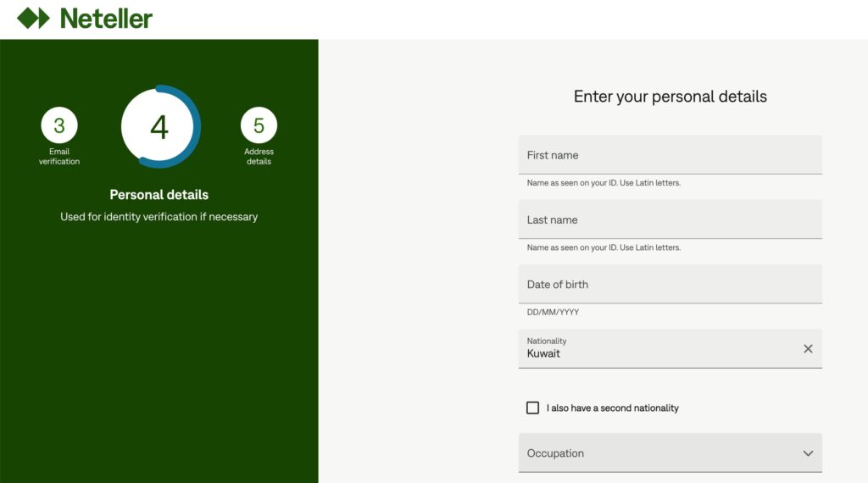868x483 pixels.
Task: Click the Neteller diamond logo icon
Action: [x=33, y=18]
